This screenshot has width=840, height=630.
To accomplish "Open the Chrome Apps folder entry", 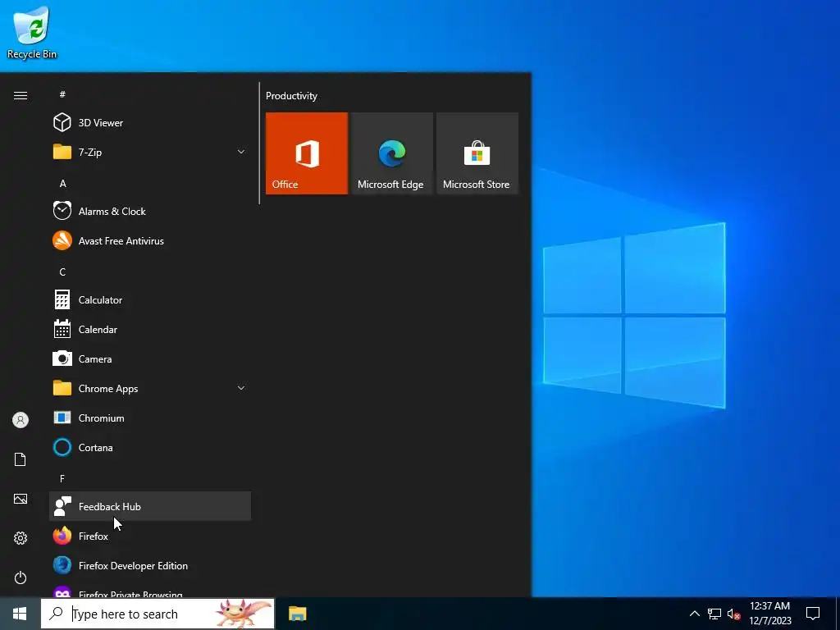I will coord(150,388).
